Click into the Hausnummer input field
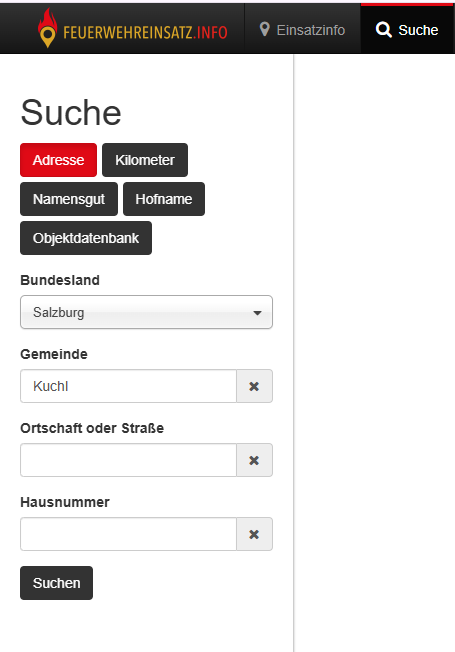455x652 pixels. coord(129,534)
